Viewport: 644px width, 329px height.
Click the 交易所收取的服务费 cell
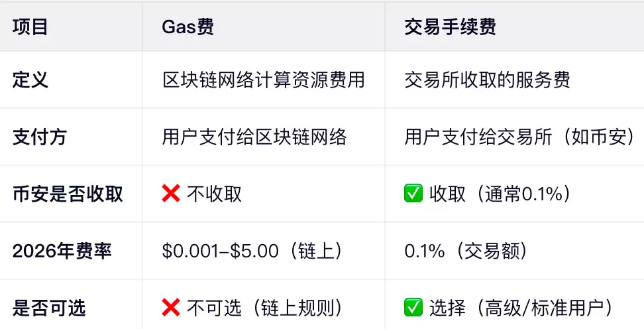[x=488, y=80]
